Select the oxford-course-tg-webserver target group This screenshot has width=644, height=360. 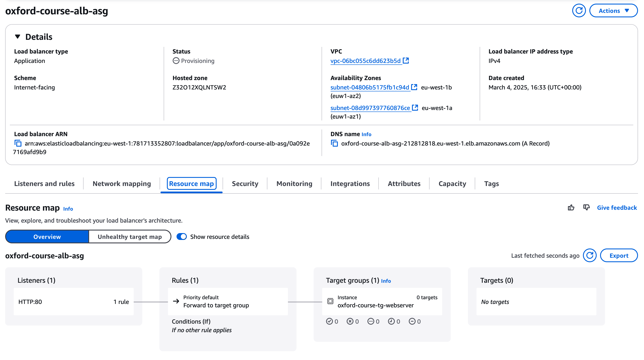[375, 305]
